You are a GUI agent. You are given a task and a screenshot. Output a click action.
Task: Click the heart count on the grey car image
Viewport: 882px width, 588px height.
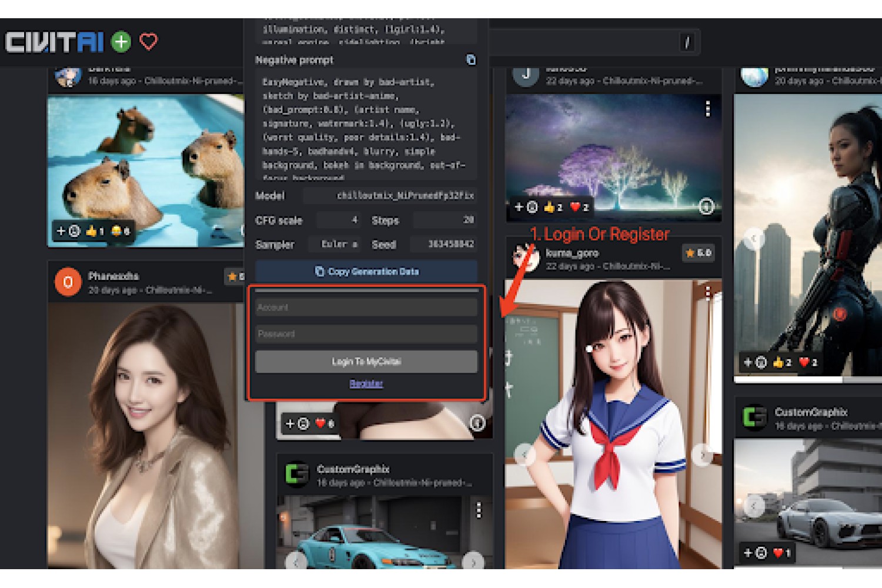pyautogui.click(x=782, y=553)
